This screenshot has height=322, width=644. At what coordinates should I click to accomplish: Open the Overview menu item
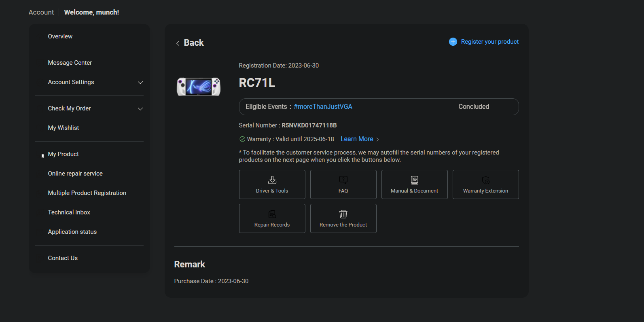pyautogui.click(x=60, y=36)
